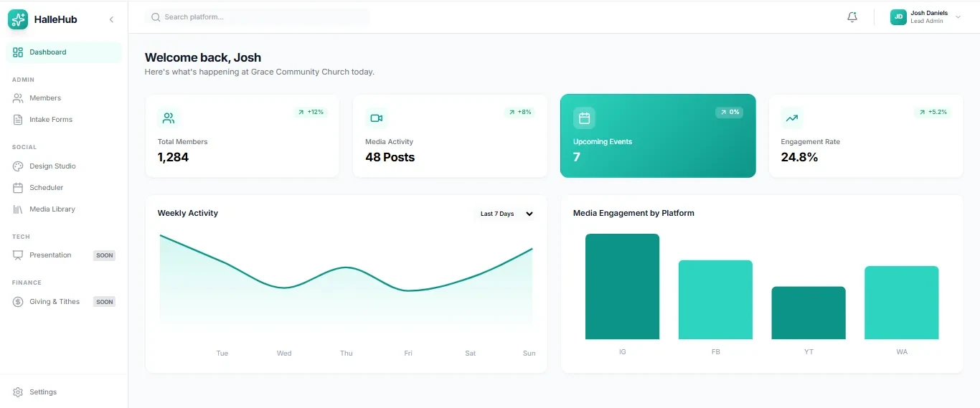Open Media Library in the sidebar
980x408 pixels.
point(64,209)
